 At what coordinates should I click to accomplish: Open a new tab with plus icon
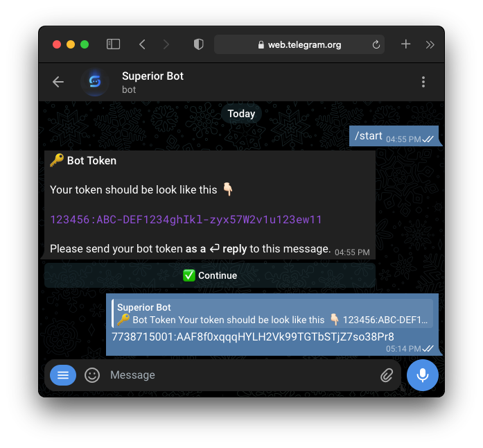pos(405,44)
